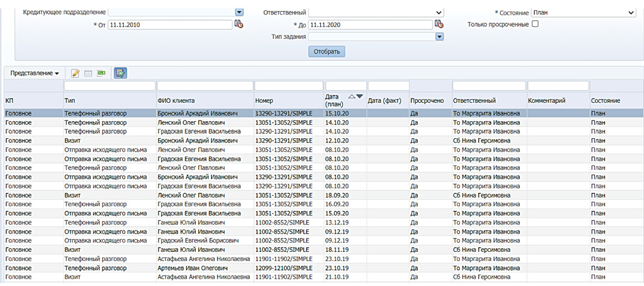Toggle the filter row toolbar icon
This screenshot has width=644, height=286.
point(120,74)
